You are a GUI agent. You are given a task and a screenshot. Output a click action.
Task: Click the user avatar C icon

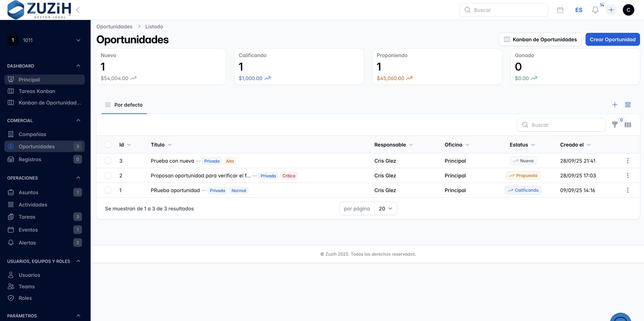[628, 10]
